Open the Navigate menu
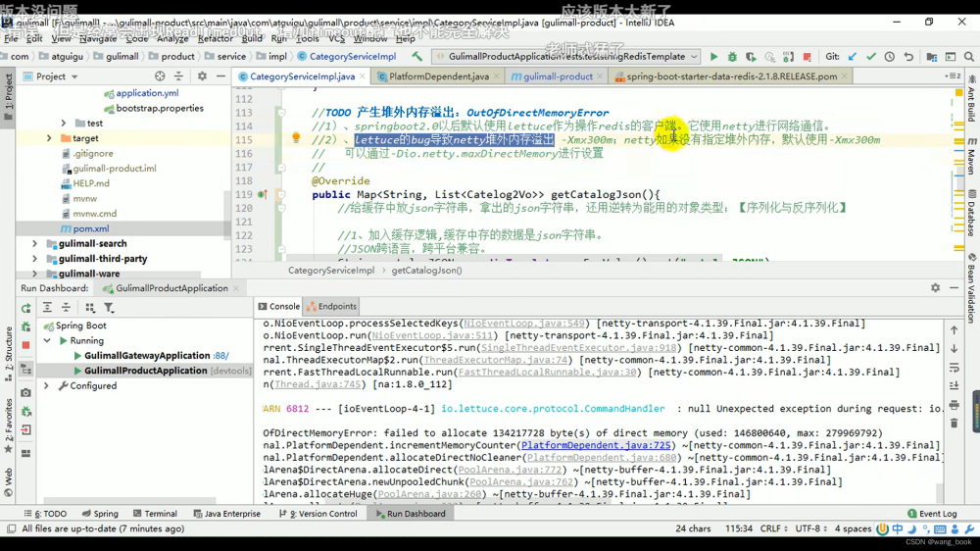 coord(97,39)
